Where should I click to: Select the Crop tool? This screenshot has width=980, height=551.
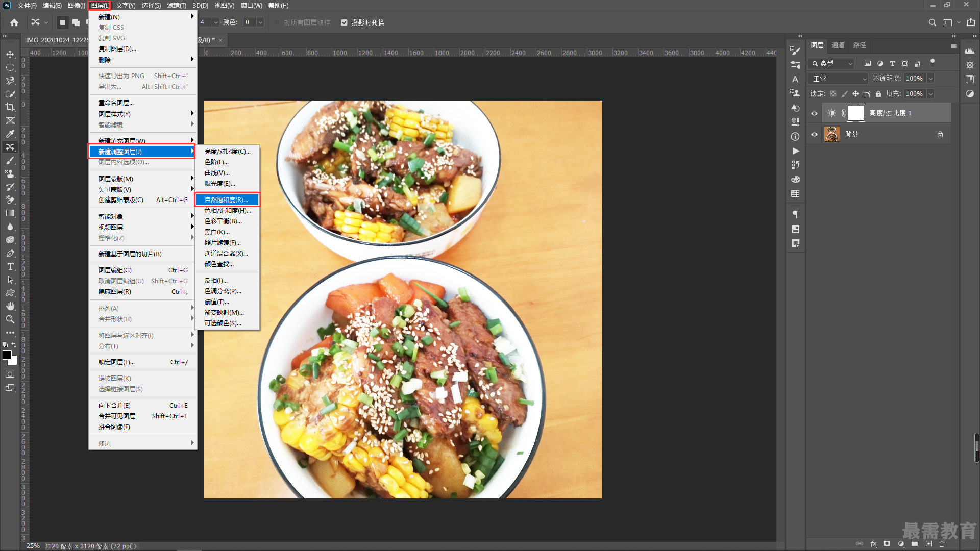[10, 107]
